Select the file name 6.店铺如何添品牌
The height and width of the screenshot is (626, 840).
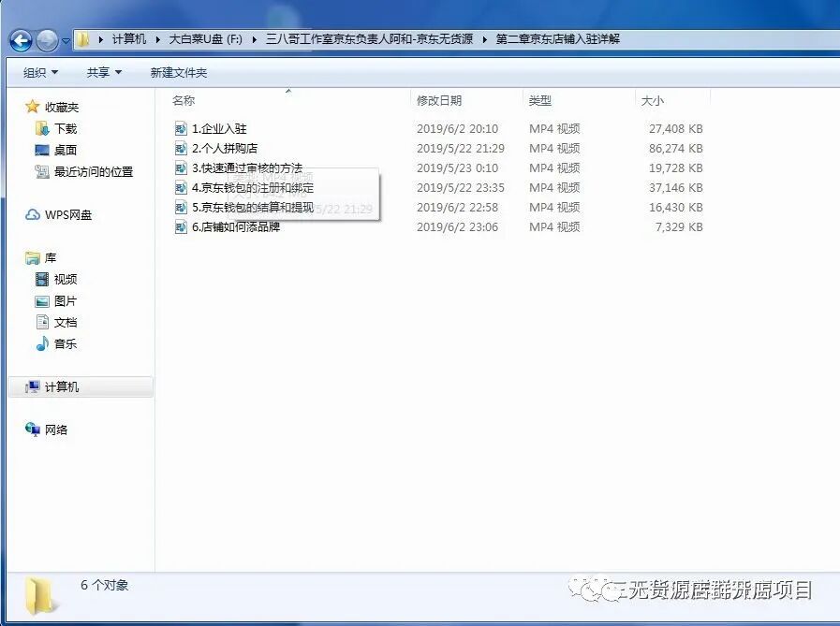pos(236,227)
